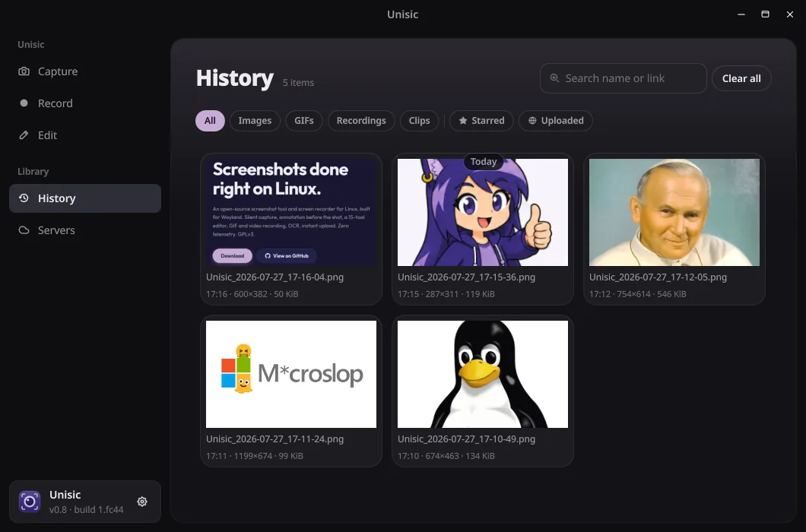This screenshot has width=806, height=532.
Task: Click the globe icon on Uploaded filter
Action: point(532,120)
